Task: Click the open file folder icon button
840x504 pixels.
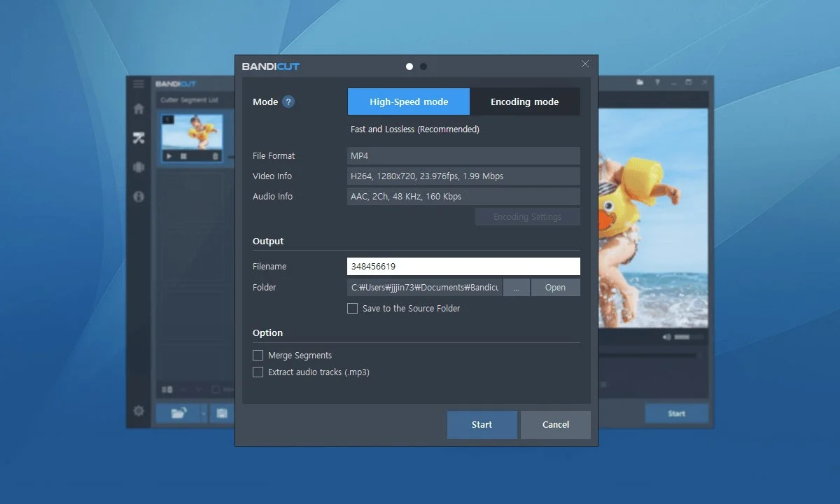Action: [178, 413]
